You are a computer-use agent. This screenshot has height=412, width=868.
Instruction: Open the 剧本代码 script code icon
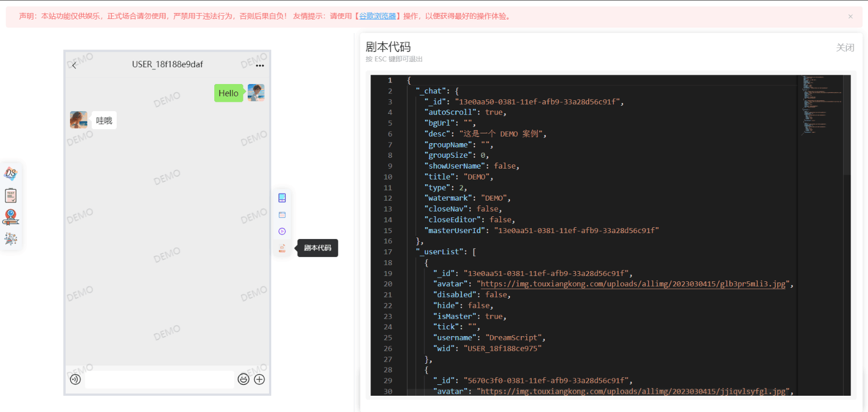[x=282, y=248]
